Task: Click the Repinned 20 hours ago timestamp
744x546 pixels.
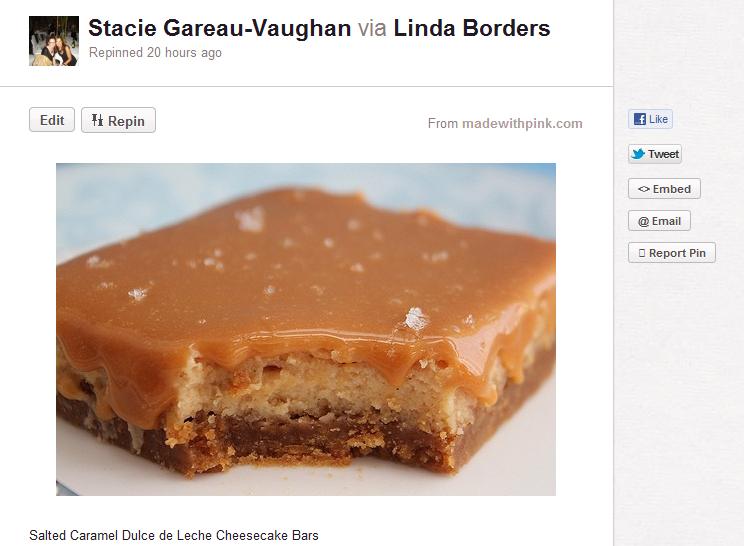Action: pos(155,53)
